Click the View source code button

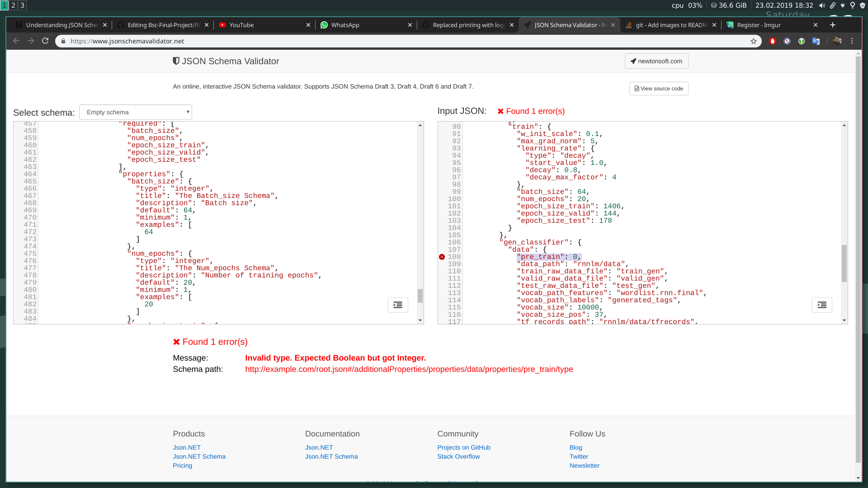tap(659, 89)
